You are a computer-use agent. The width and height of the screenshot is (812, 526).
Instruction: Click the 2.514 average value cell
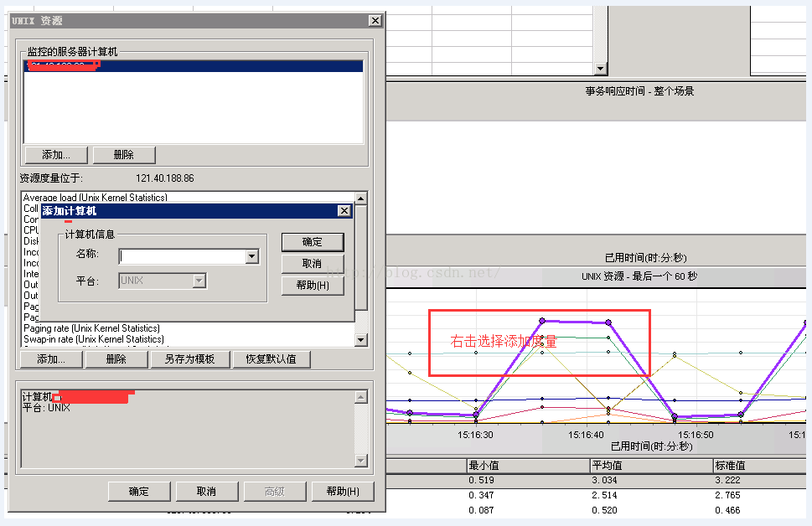click(x=604, y=496)
